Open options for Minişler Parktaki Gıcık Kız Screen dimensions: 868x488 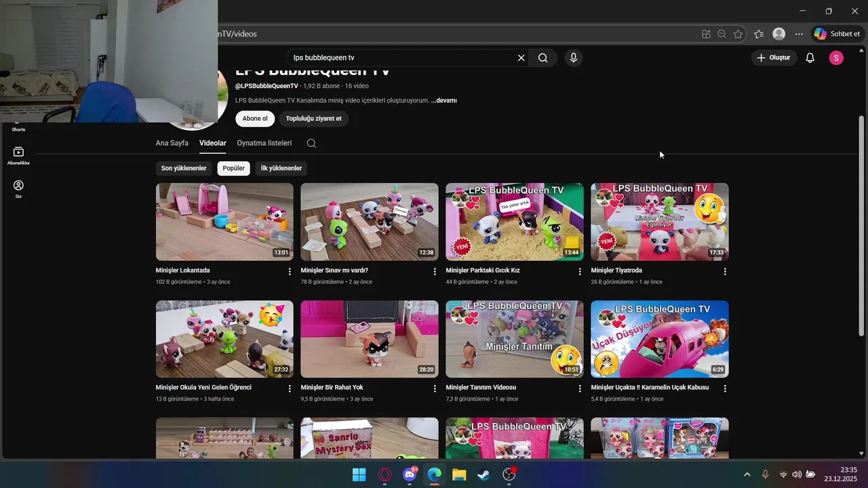580,271
